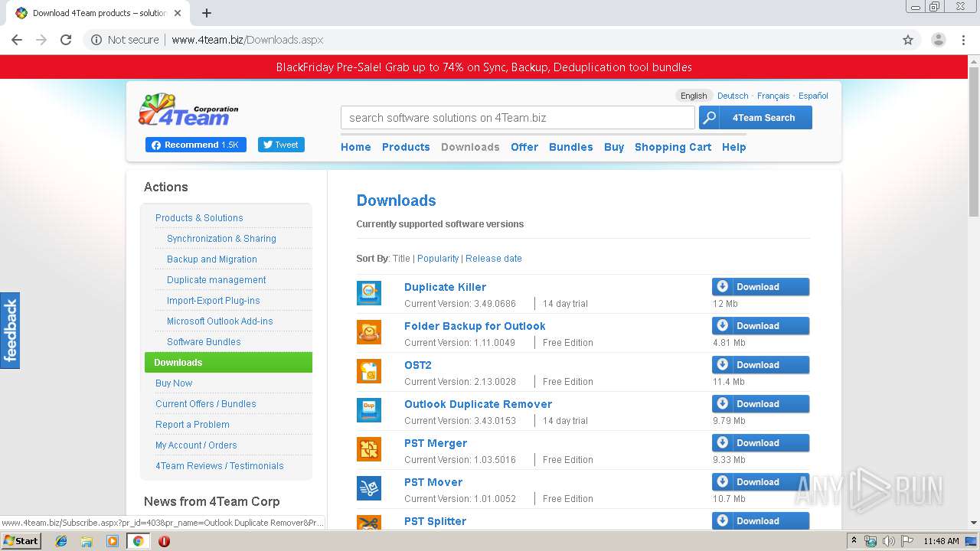Open Duplicate management sidebar link
This screenshot has height=551, width=980.
(217, 280)
